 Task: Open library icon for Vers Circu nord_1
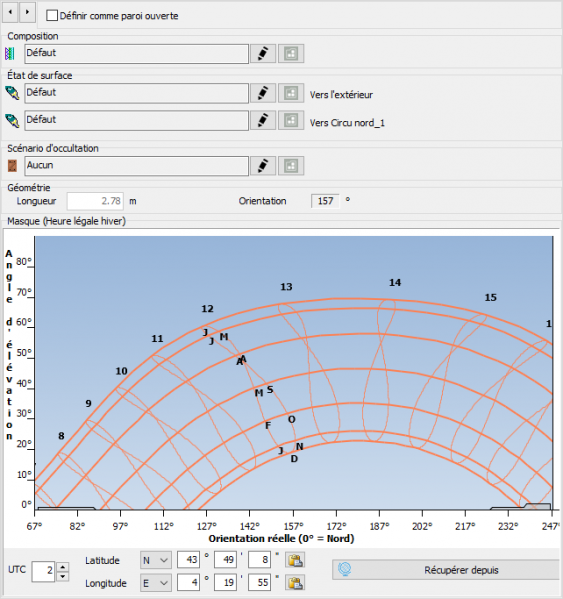click(x=291, y=121)
